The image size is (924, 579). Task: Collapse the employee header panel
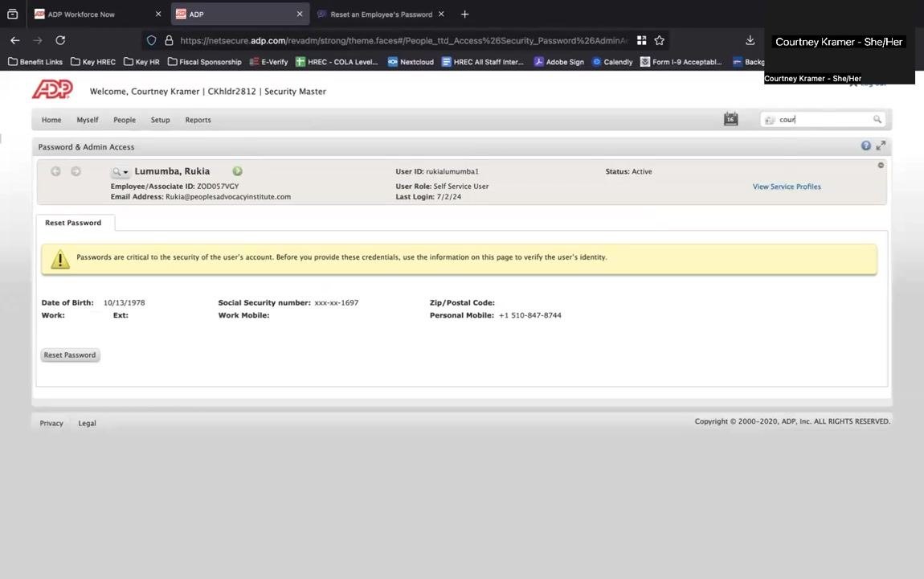point(881,165)
